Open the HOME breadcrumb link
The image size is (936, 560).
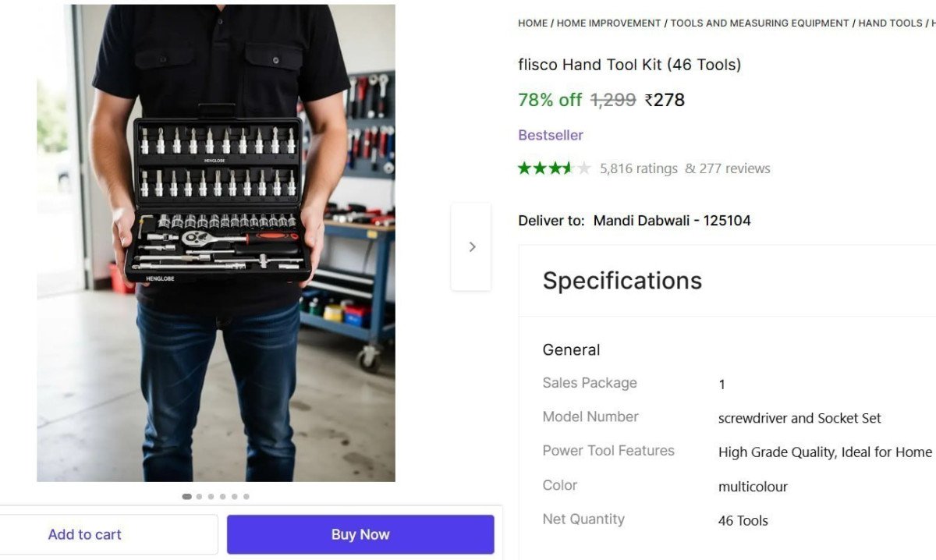coord(533,23)
